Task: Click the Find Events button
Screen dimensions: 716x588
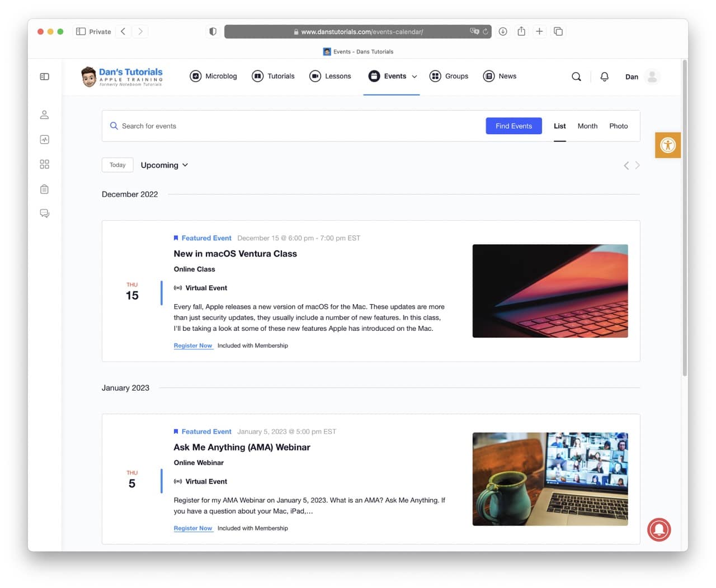Action: pos(514,126)
